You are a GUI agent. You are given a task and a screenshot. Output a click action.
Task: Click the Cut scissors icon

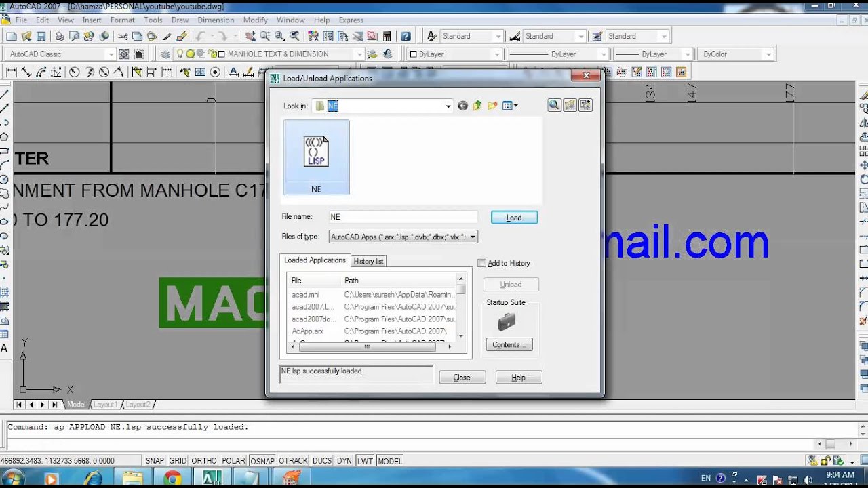pyautogui.click(x=123, y=36)
